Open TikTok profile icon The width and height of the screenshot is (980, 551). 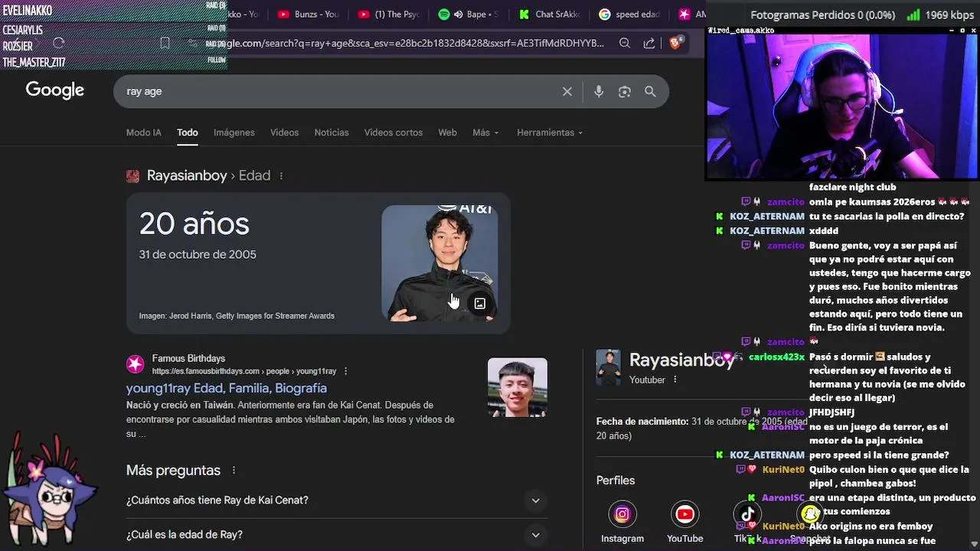tap(747, 514)
